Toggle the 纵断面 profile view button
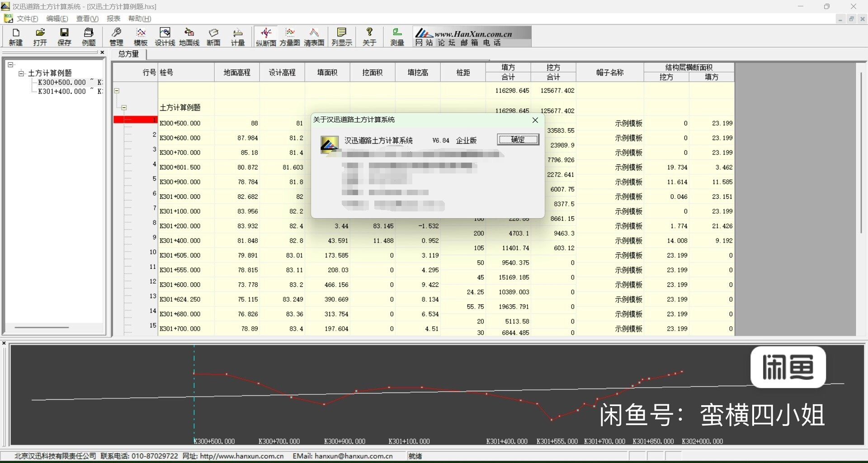868x463 pixels. [266, 37]
